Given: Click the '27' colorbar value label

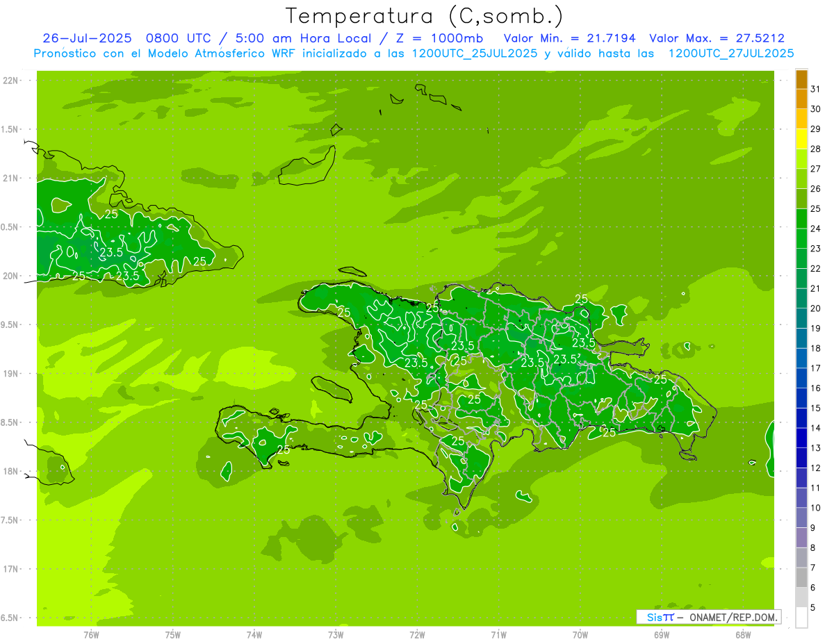Looking at the screenshot, I should click(816, 169).
